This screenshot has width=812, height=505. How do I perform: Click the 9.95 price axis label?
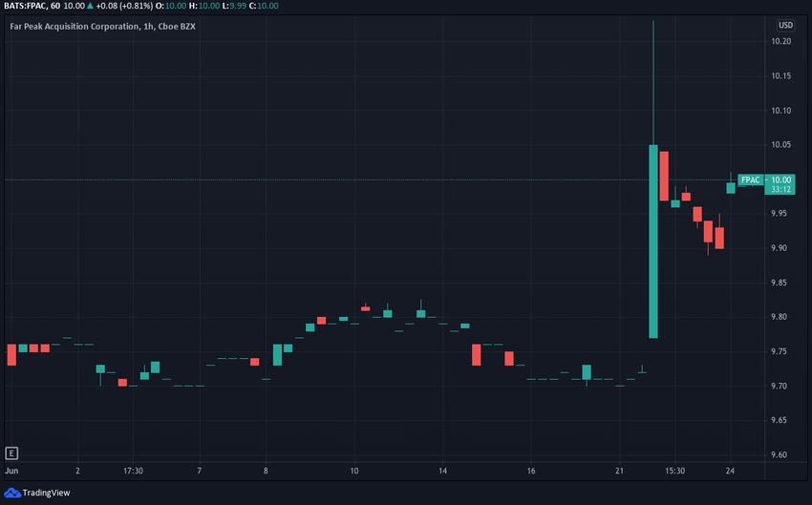(x=779, y=213)
